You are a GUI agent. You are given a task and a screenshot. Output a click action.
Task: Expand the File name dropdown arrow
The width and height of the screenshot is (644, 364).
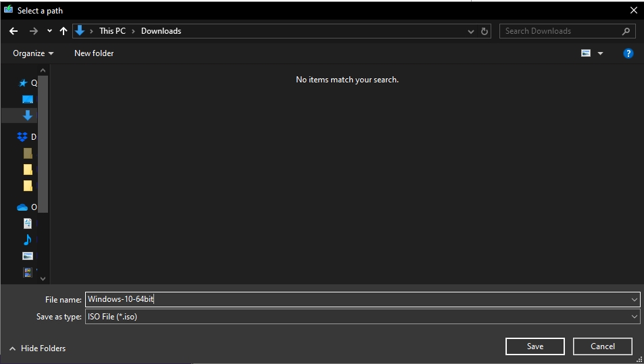click(x=634, y=300)
